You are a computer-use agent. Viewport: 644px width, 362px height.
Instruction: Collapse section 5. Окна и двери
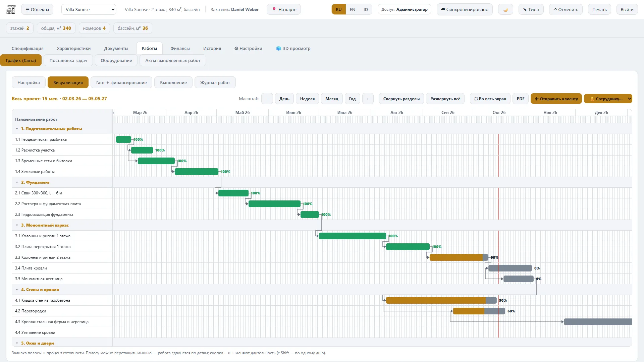(17, 343)
